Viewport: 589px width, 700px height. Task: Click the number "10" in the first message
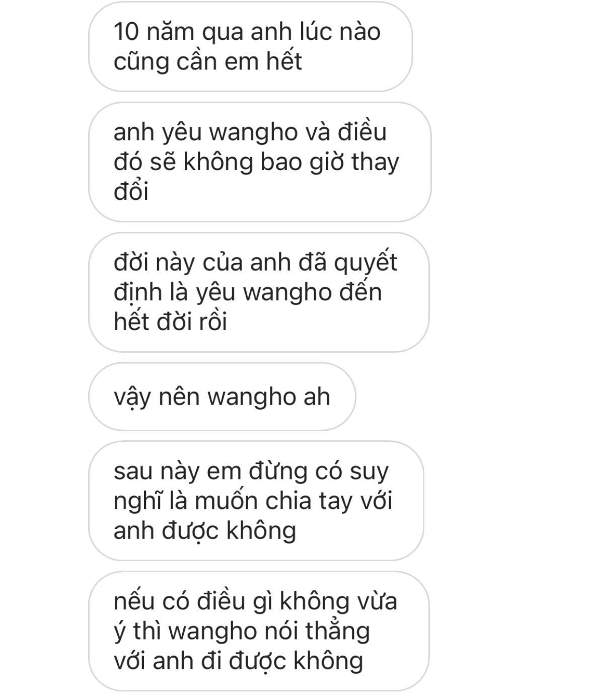126,32
